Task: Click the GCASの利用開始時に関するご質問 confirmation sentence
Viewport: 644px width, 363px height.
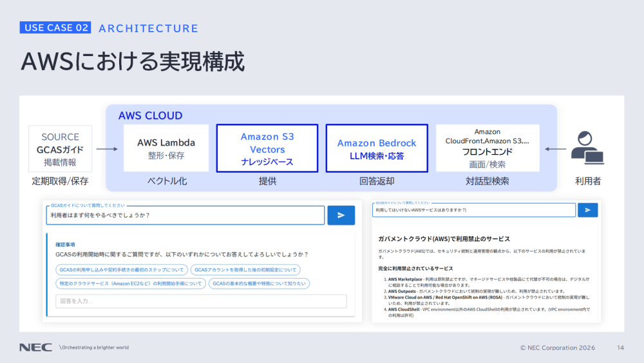Action: tap(182, 255)
